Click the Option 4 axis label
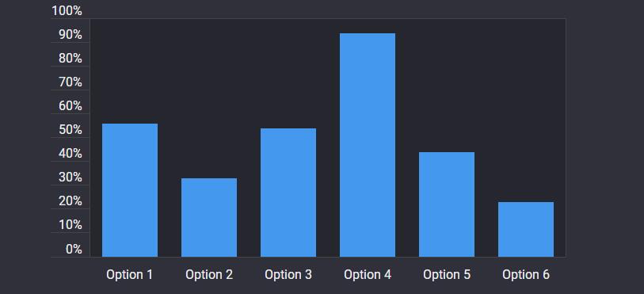The image size is (644, 294). (x=368, y=275)
